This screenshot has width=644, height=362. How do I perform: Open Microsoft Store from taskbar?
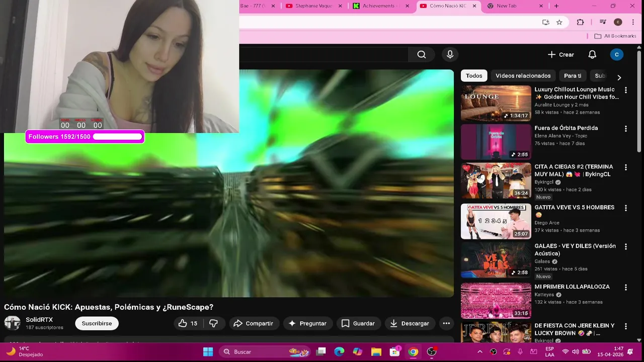[394, 351]
